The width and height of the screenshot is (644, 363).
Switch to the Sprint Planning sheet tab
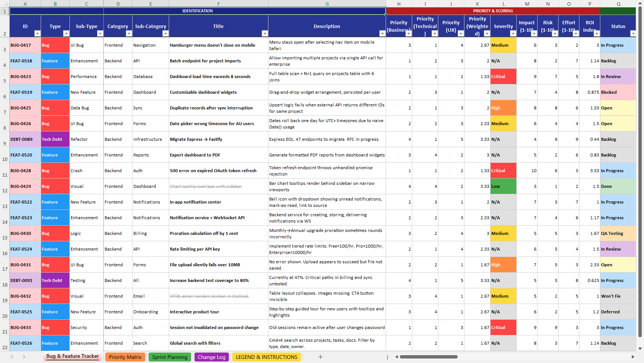[x=169, y=357]
